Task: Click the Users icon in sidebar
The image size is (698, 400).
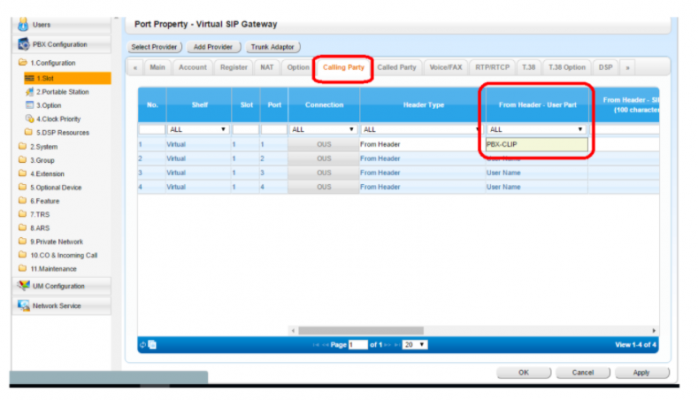Action: pos(23,23)
